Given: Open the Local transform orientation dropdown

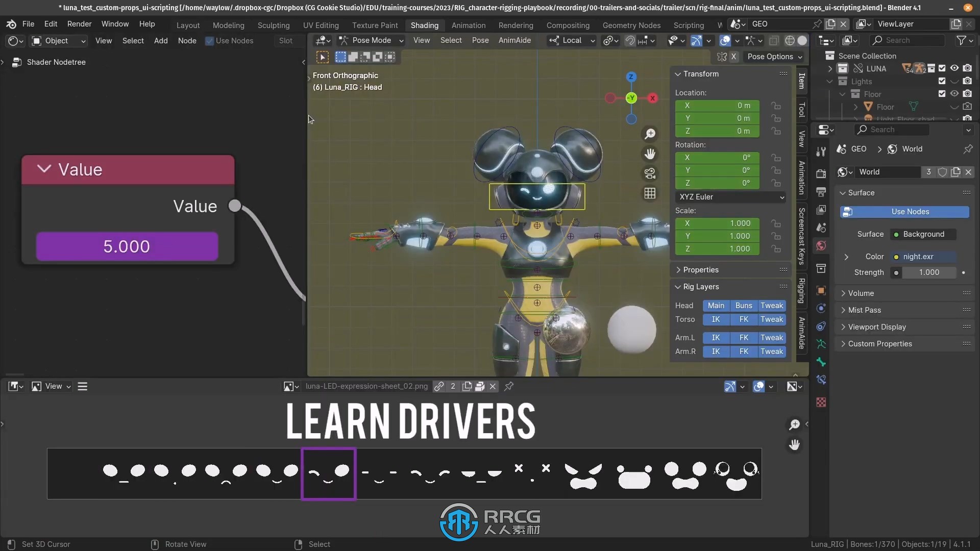Looking at the screenshot, I should pyautogui.click(x=572, y=40).
